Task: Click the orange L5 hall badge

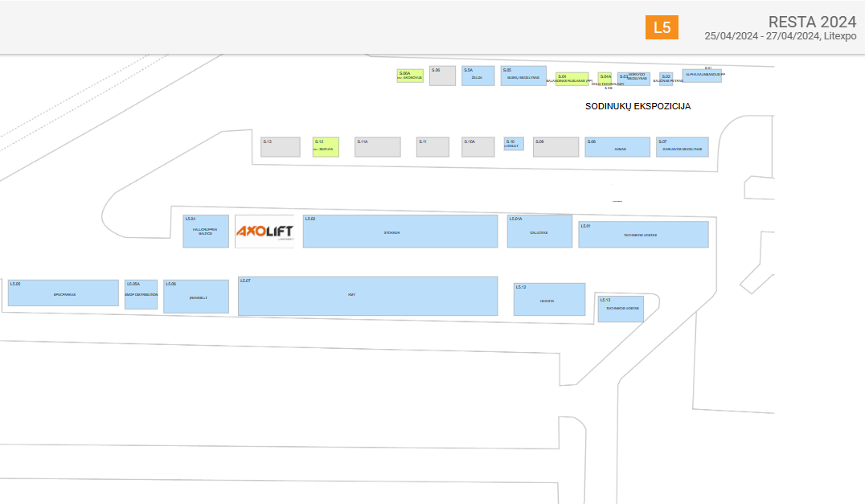Action: tap(662, 27)
